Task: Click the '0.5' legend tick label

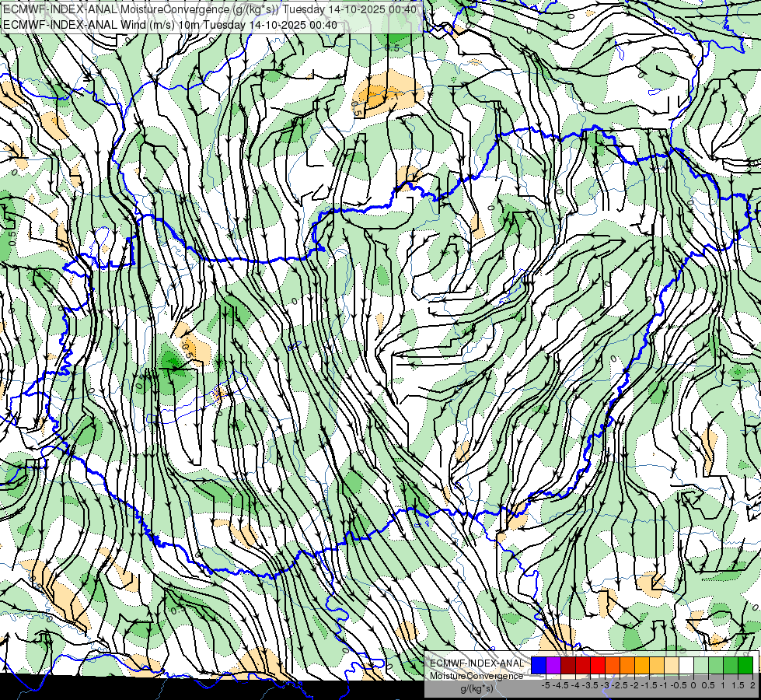Action: [708, 685]
